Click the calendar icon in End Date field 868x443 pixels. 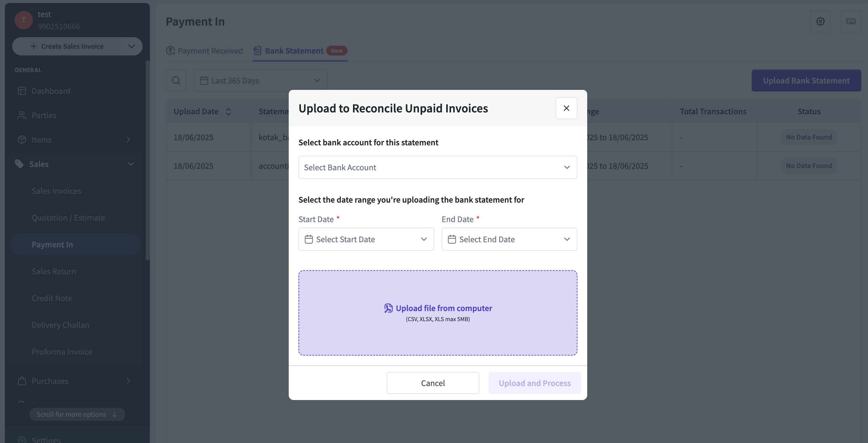452,239
